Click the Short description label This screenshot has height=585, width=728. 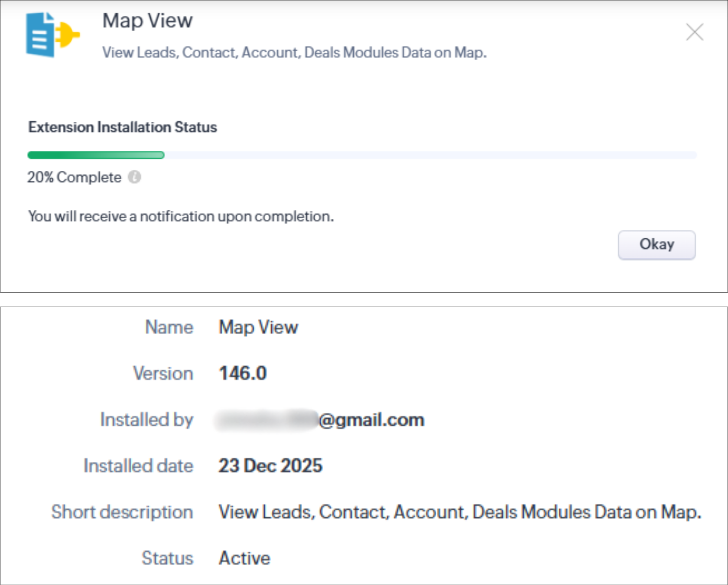pyautogui.click(x=122, y=512)
